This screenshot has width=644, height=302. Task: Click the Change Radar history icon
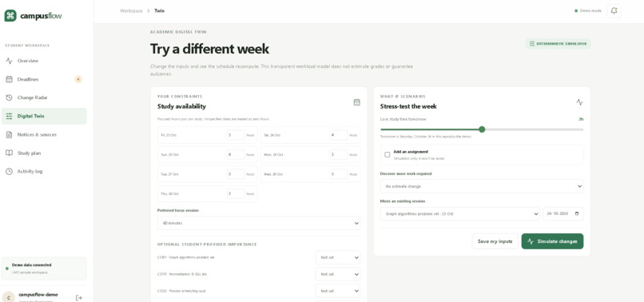(x=9, y=97)
